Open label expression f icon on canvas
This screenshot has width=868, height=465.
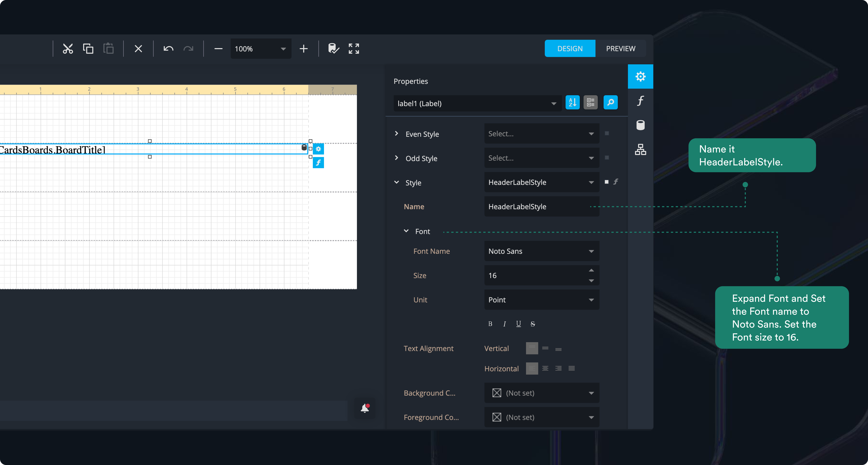(x=318, y=163)
